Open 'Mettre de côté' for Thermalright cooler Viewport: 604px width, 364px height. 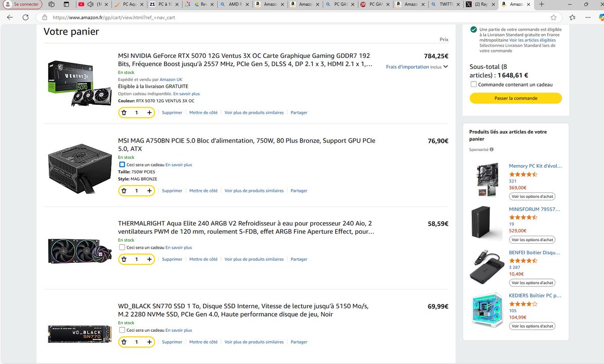(203, 259)
